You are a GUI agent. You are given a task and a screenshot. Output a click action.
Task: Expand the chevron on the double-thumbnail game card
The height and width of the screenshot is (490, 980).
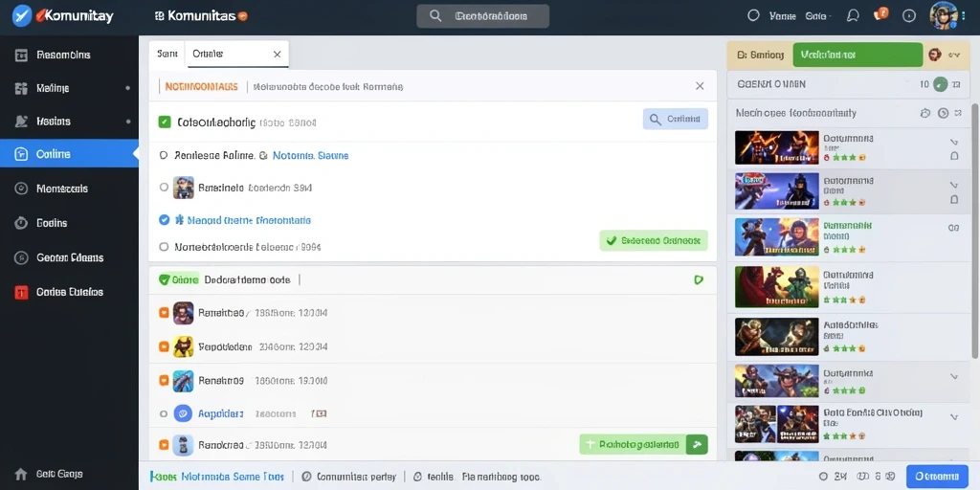point(954,416)
